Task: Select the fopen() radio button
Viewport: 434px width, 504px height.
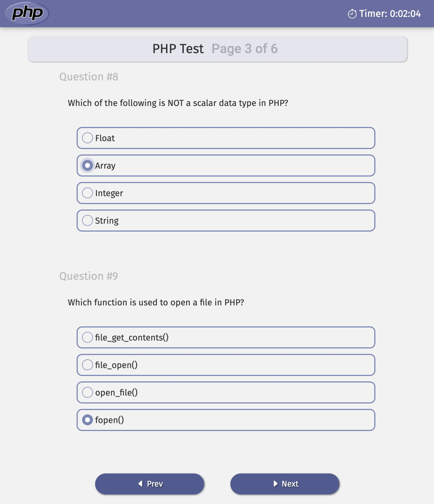Action: (x=88, y=420)
